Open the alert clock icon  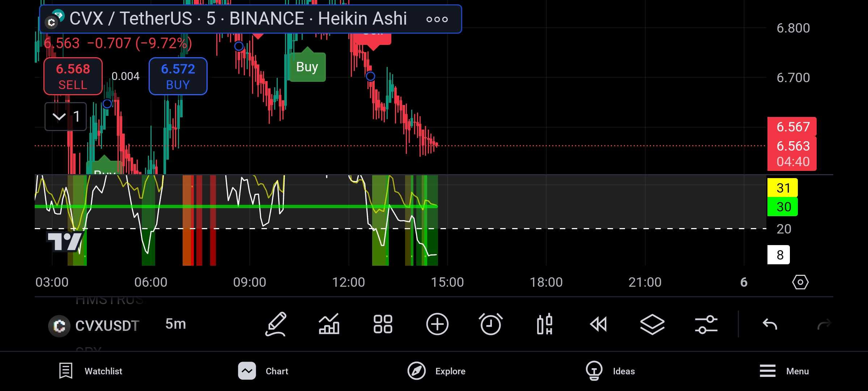click(491, 324)
